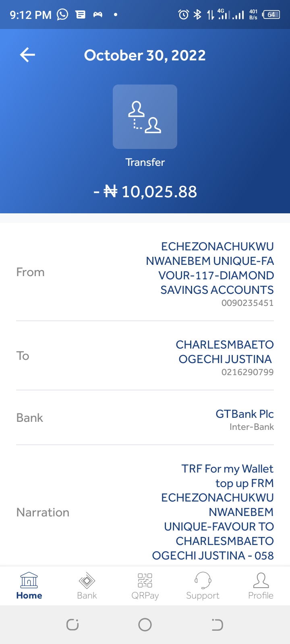
Task: Tap WhatsApp notification icon in status bar
Action: tap(62, 15)
